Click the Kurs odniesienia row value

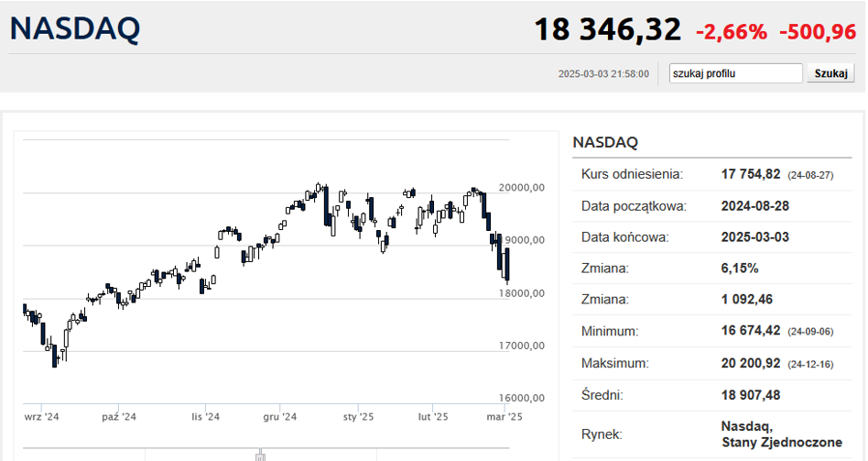(751, 174)
